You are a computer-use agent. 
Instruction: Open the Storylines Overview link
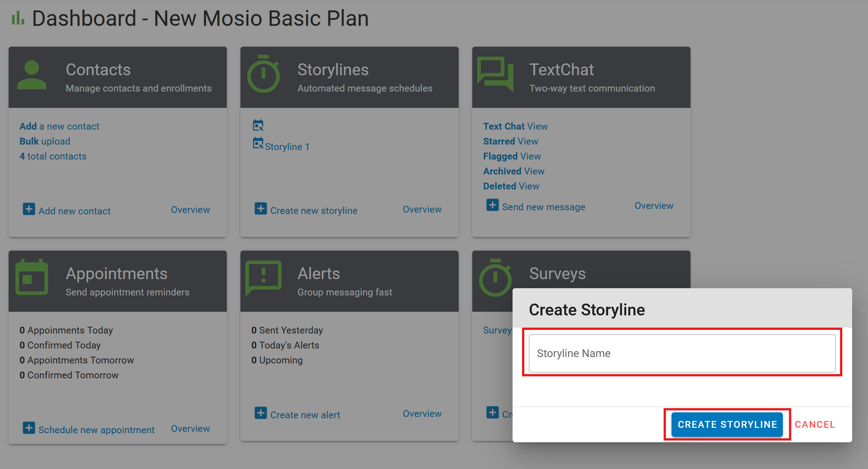[x=422, y=209]
